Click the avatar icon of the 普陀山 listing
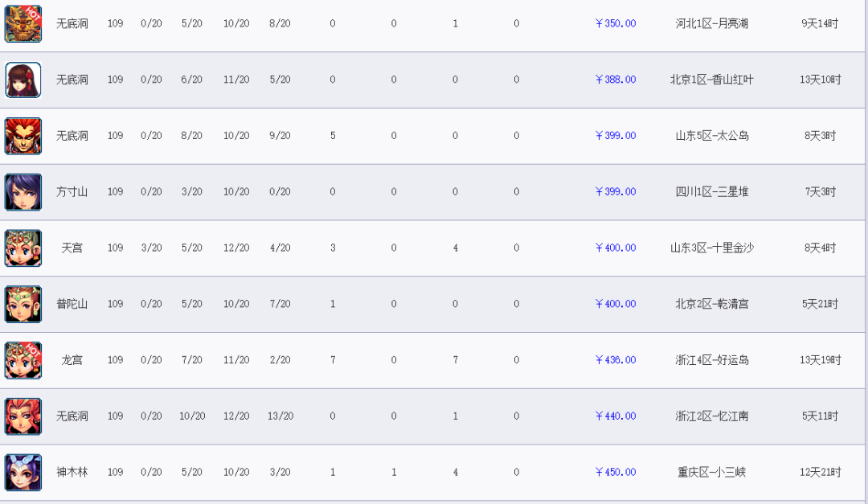 click(23, 304)
